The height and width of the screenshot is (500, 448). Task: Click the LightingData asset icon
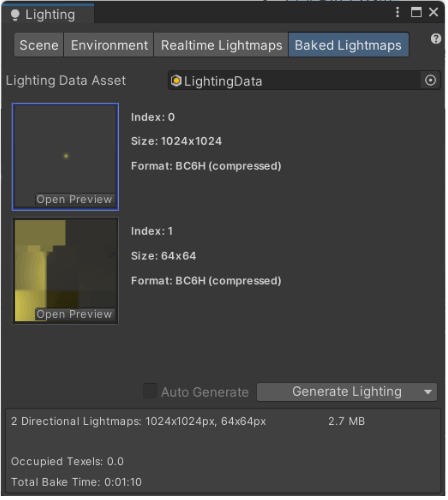coord(177,81)
